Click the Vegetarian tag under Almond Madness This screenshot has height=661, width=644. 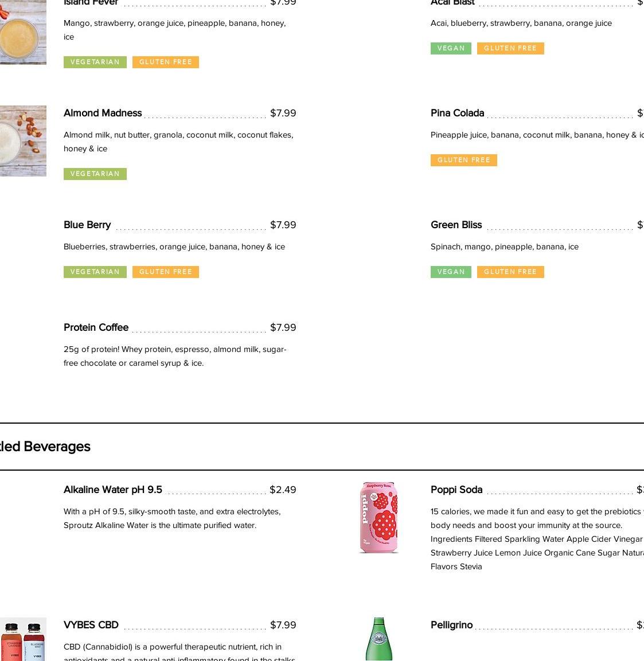pos(95,174)
